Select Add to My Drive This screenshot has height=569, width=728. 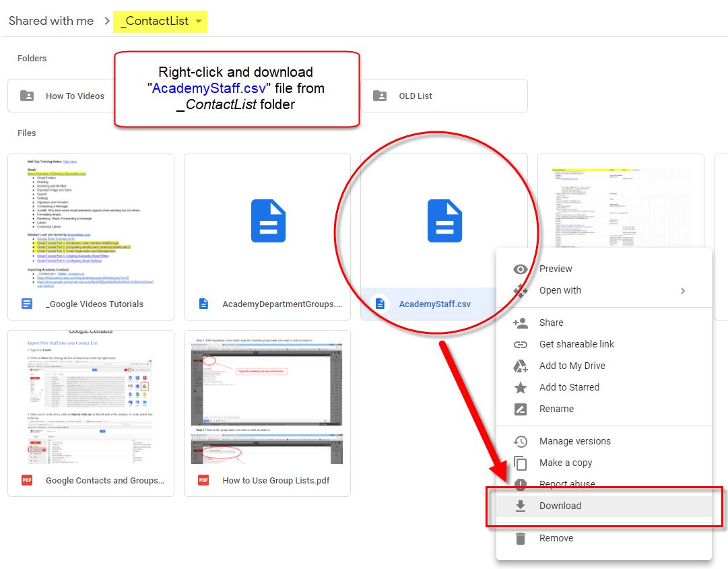(604, 366)
